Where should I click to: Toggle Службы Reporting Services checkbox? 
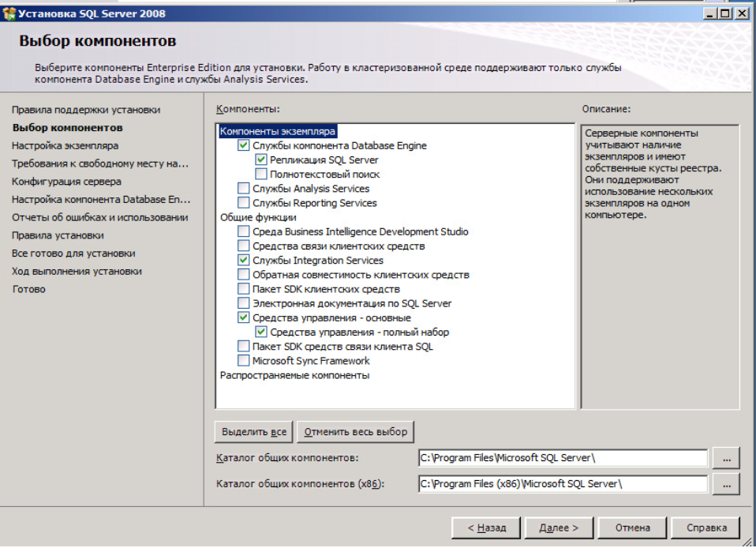coord(244,203)
